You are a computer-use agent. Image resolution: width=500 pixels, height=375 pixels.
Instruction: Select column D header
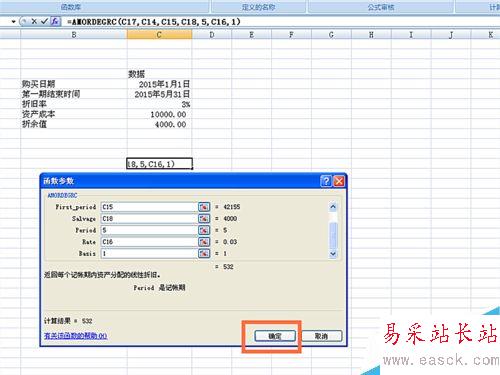[x=212, y=34]
